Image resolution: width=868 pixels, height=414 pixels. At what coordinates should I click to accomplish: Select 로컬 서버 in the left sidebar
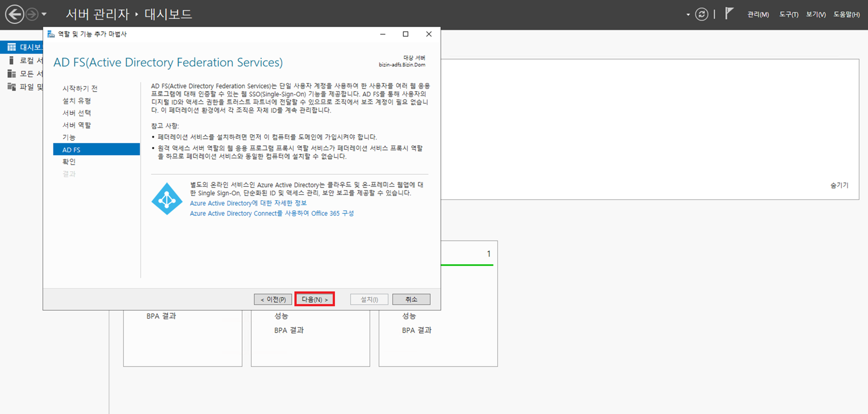[x=22, y=60]
